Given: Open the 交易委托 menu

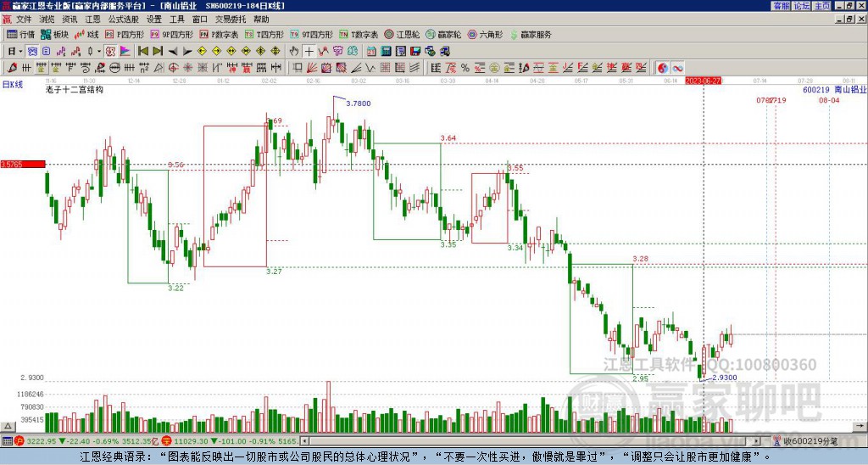Looking at the screenshot, I should pos(231,20).
